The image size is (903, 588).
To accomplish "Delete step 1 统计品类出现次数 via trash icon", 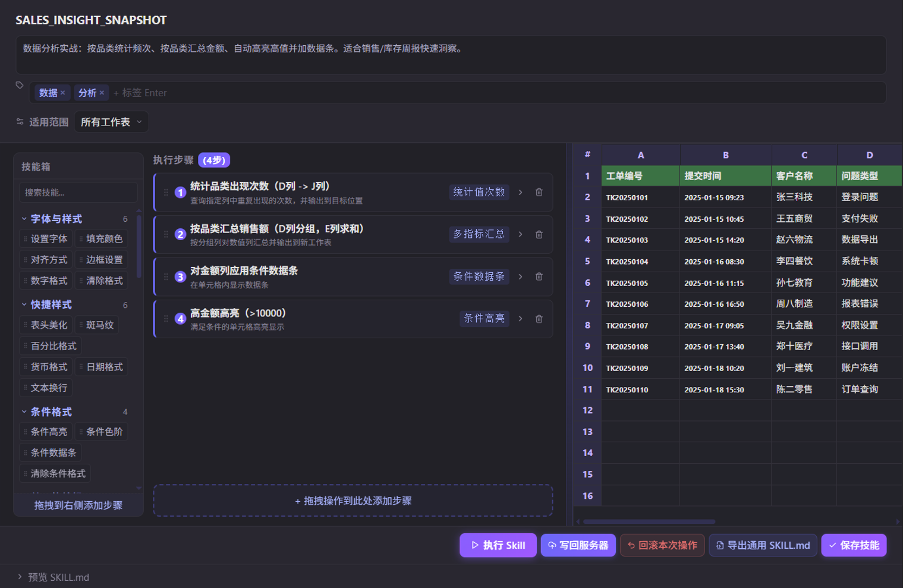I will click(539, 192).
